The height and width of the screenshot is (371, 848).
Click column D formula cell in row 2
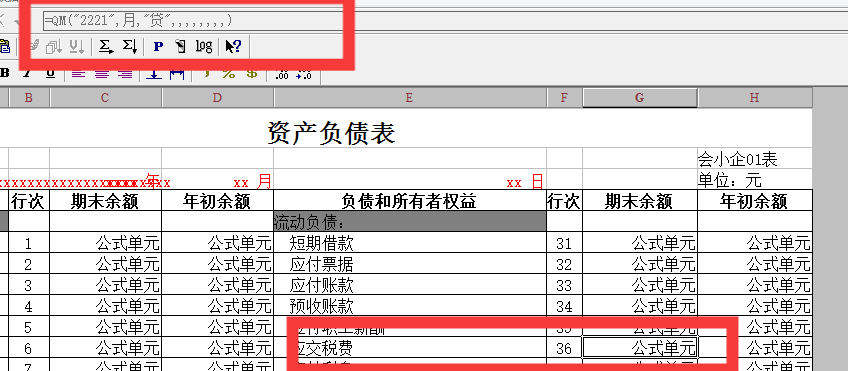(x=217, y=264)
